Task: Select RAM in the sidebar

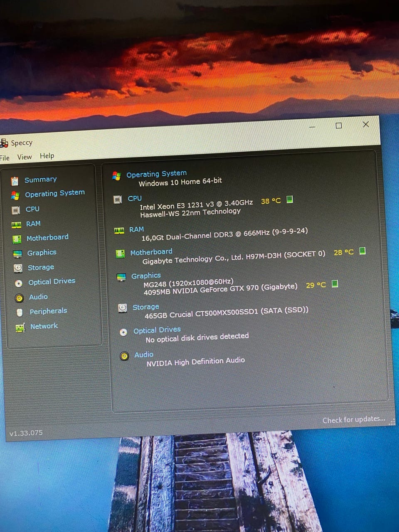Action: pyautogui.click(x=33, y=224)
